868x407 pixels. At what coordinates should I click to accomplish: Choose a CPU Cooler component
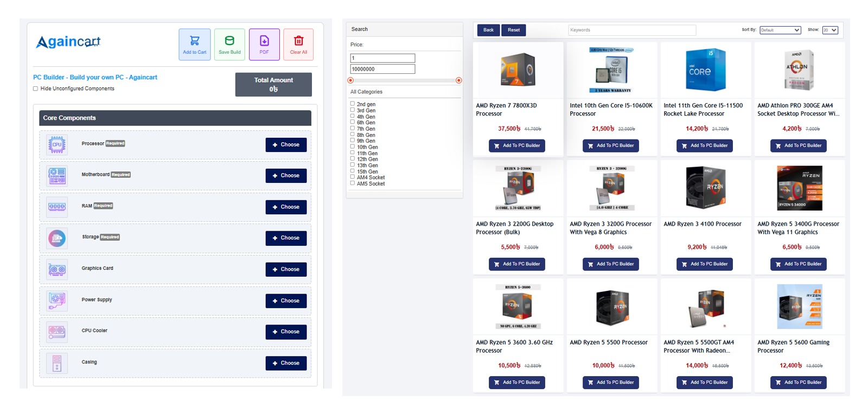pyautogui.click(x=286, y=332)
